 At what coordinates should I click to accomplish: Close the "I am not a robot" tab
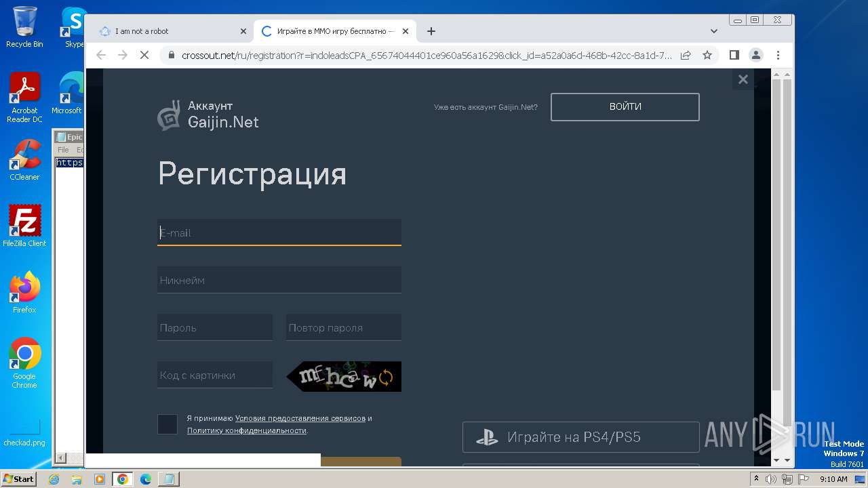(x=243, y=31)
